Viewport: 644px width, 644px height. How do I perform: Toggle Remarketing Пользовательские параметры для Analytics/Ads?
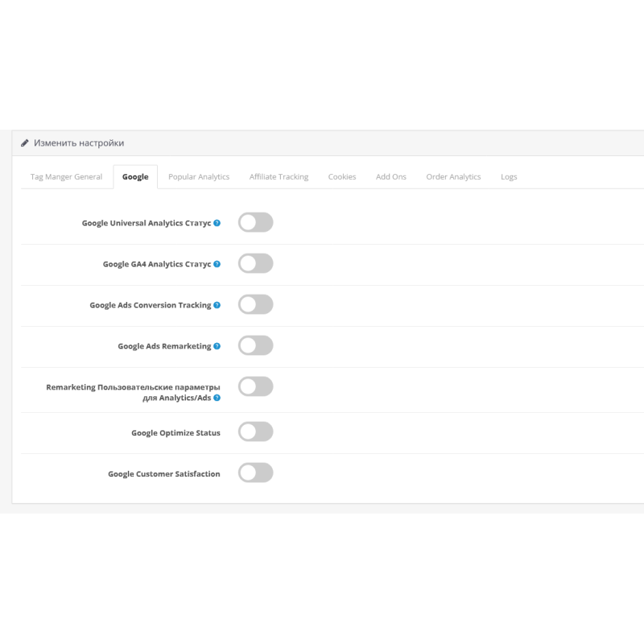pyautogui.click(x=256, y=386)
